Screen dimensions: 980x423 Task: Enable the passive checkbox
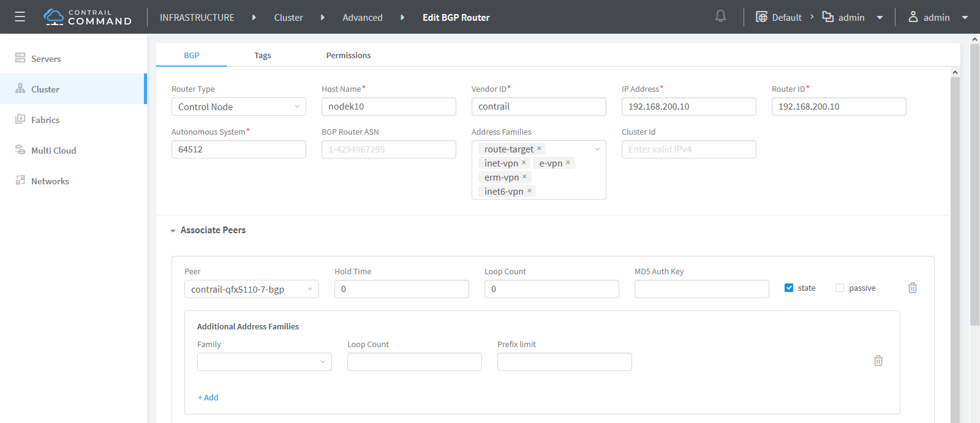[x=840, y=288]
